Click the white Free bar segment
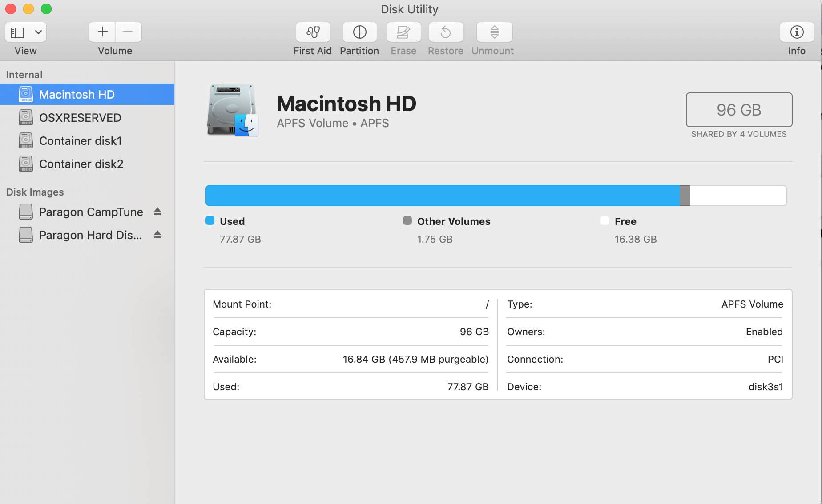 (738, 196)
